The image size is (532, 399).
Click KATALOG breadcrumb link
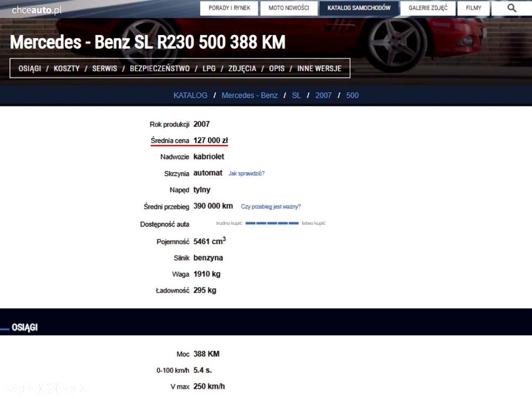pos(190,95)
